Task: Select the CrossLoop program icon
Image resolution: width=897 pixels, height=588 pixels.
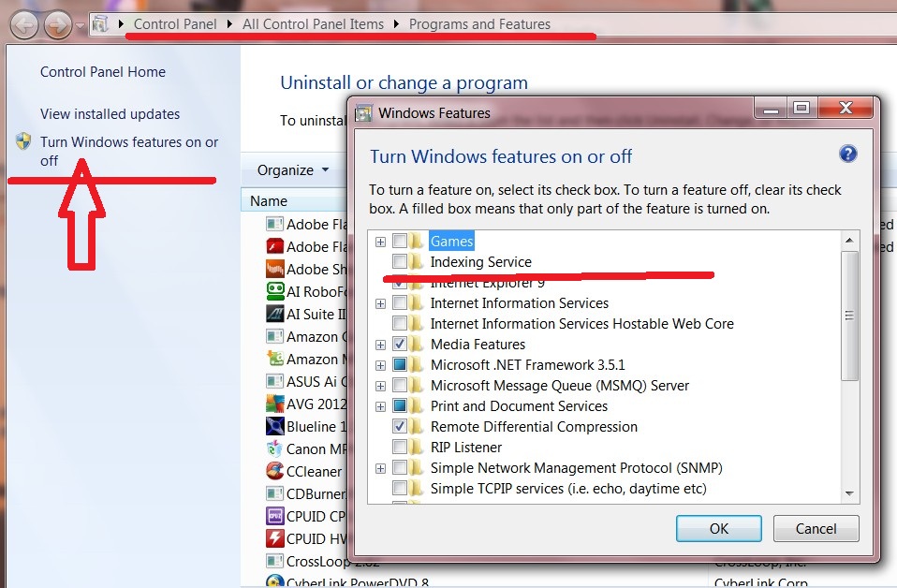Action: (x=275, y=561)
